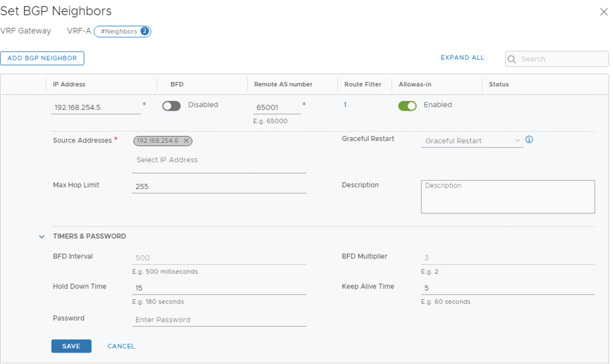
Task: Remove the 192.168.254.6 source address chip
Action: tap(186, 141)
